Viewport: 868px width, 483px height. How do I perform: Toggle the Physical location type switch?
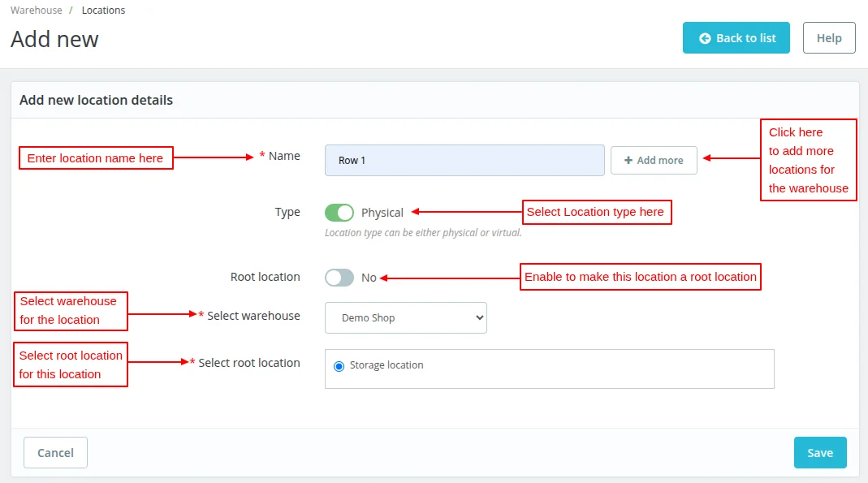[339, 213]
